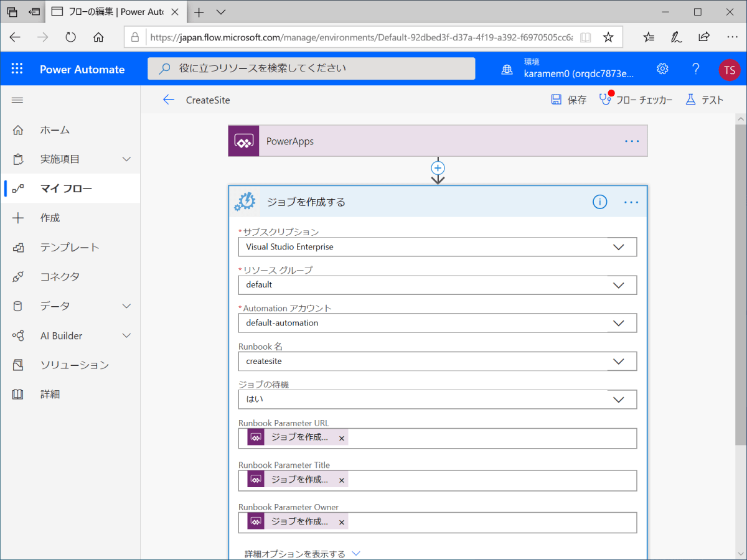Image resolution: width=747 pixels, height=560 pixels.
Task: Select 詳細 in the sidebar
Action: tap(50, 394)
